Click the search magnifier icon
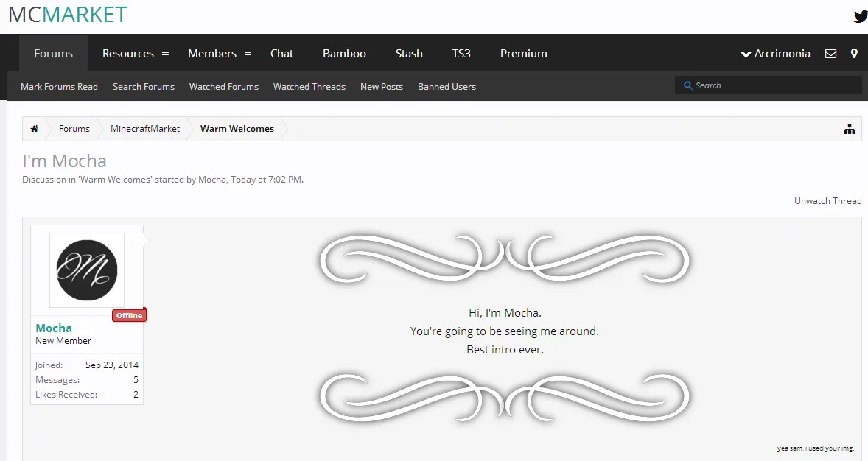868x461 pixels. [x=688, y=85]
